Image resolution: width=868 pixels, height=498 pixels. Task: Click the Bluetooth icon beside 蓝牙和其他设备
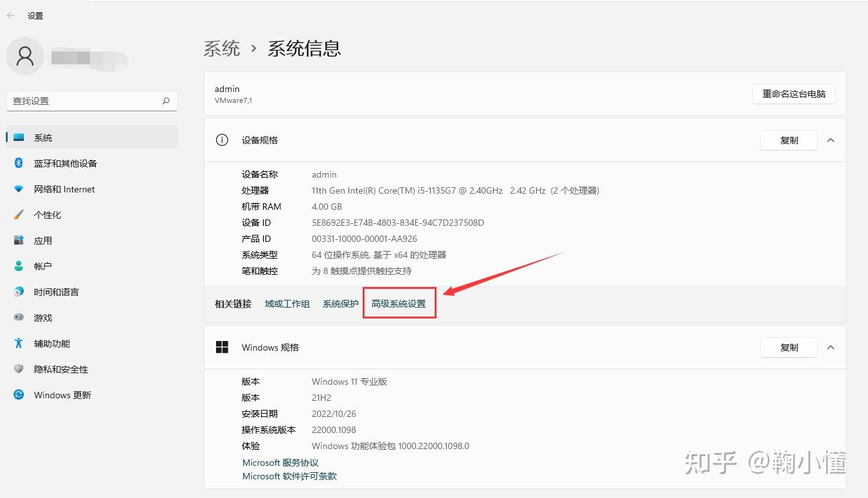click(x=19, y=163)
